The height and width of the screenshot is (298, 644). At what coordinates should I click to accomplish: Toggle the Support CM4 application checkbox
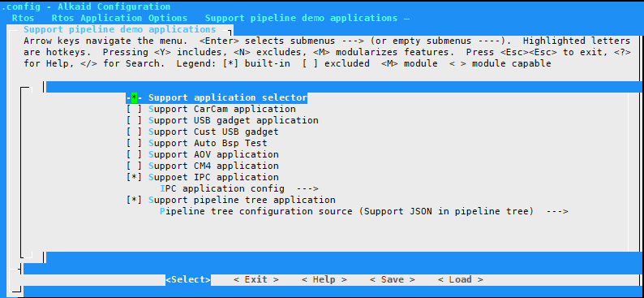[x=134, y=166]
